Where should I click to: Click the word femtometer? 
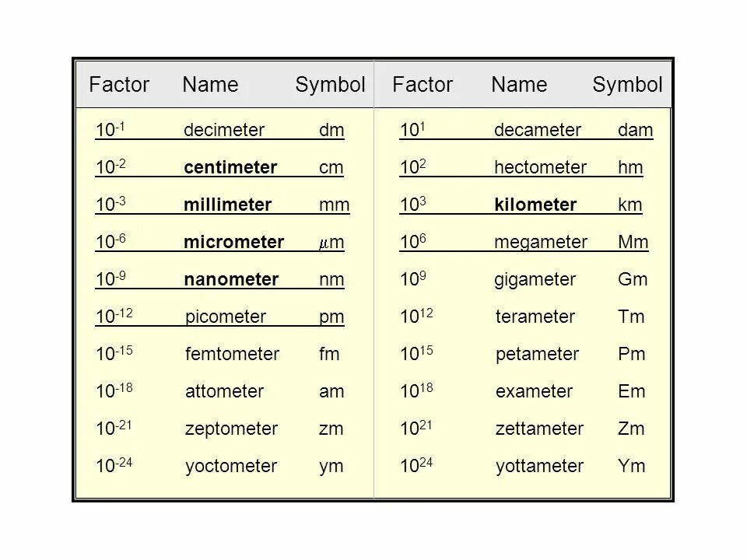(x=232, y=355)
